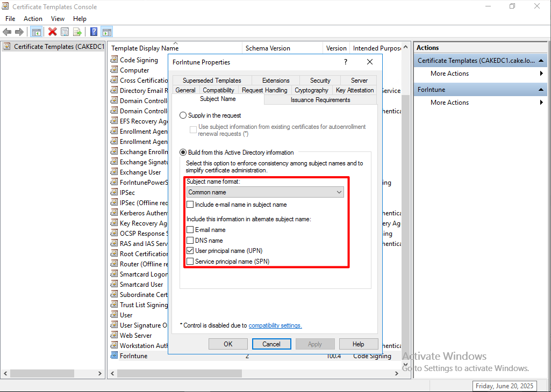Switch to the Compatibility tab

[219, 90]
